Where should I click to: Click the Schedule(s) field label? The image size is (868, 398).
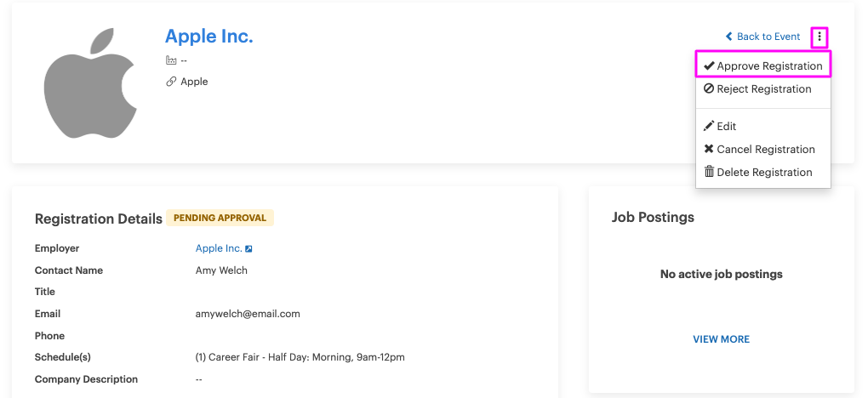[x=63, y=357]
